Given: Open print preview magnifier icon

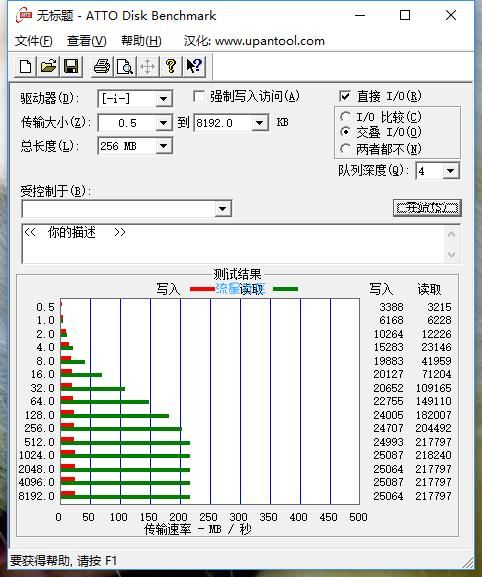Looking at the screenshot, I should (125, 67).
